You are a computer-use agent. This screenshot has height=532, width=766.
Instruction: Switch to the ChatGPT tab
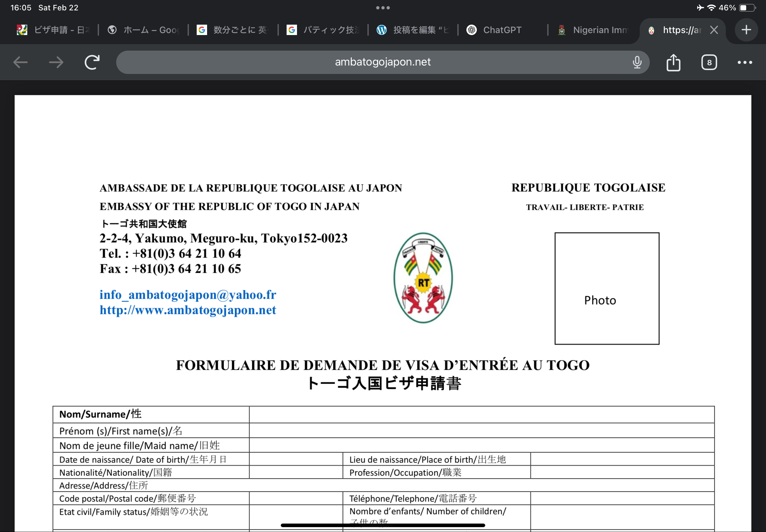[x=502, y=30]
